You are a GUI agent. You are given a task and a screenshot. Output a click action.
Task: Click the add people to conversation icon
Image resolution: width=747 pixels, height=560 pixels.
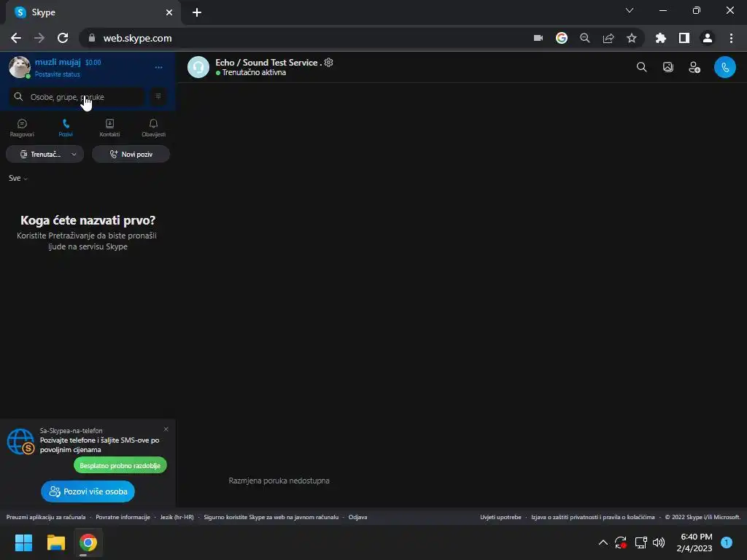point(694,67)
